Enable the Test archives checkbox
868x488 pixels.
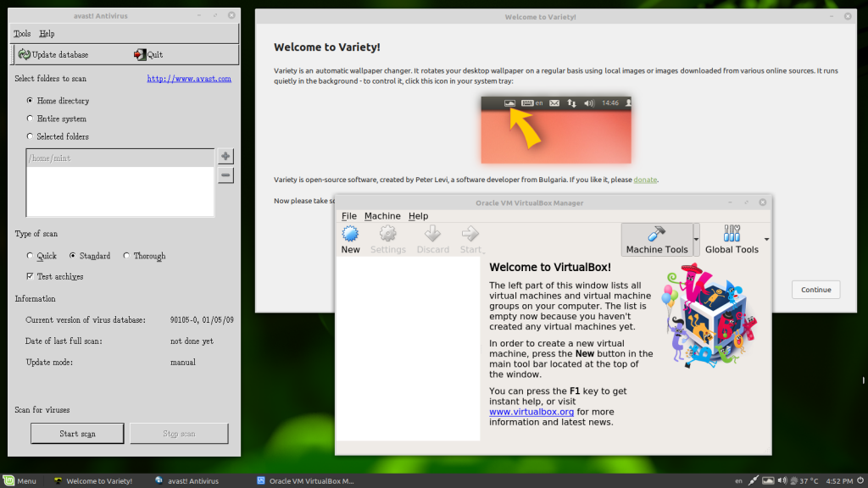coord(31,275)
